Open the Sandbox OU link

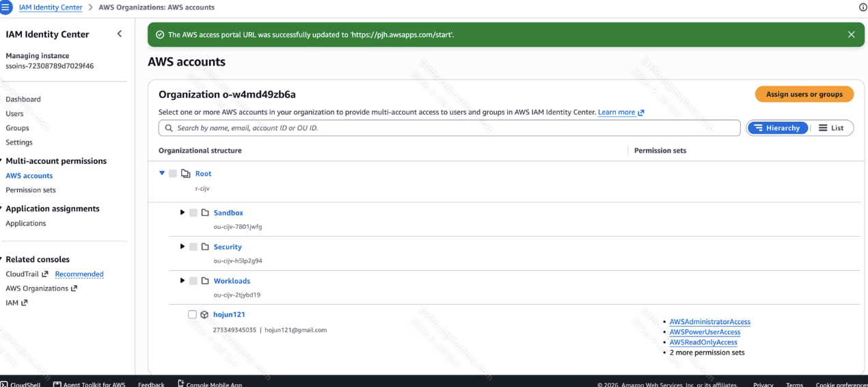click(x=228, y=213)
